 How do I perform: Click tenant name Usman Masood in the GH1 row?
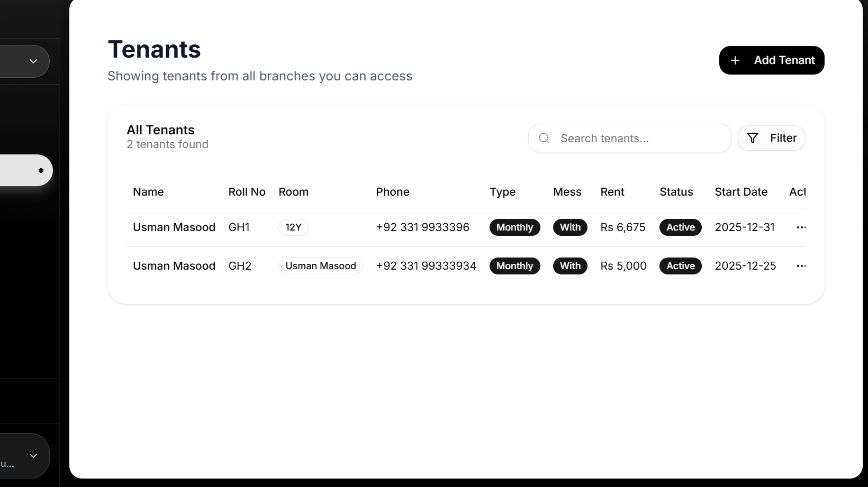[x=174, y=227]
